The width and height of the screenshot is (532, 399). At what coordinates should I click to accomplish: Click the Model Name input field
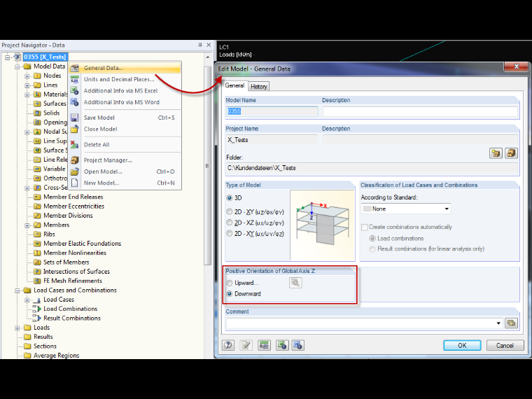pyautogui.click(x=272, y=111)
